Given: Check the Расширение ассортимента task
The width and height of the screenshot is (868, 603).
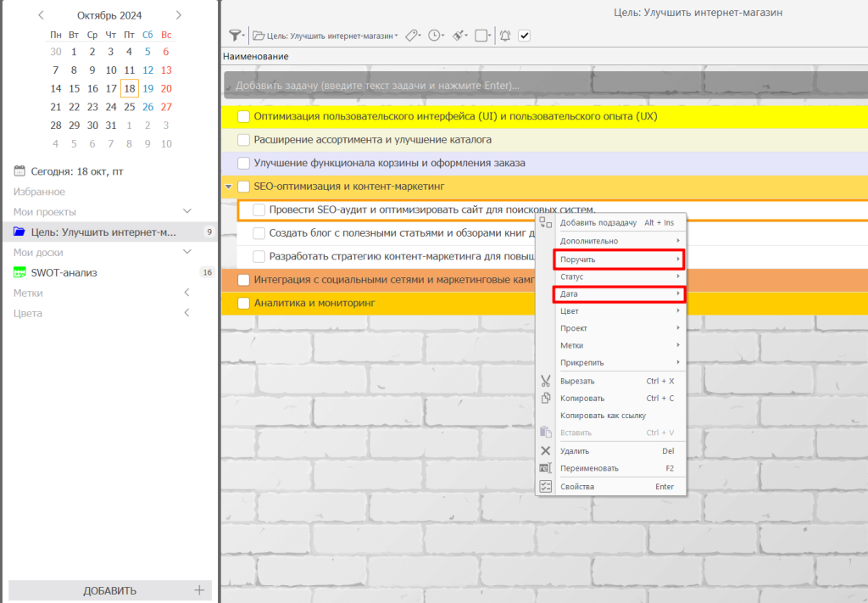Looking at the screenshot, I should [243, 140].
